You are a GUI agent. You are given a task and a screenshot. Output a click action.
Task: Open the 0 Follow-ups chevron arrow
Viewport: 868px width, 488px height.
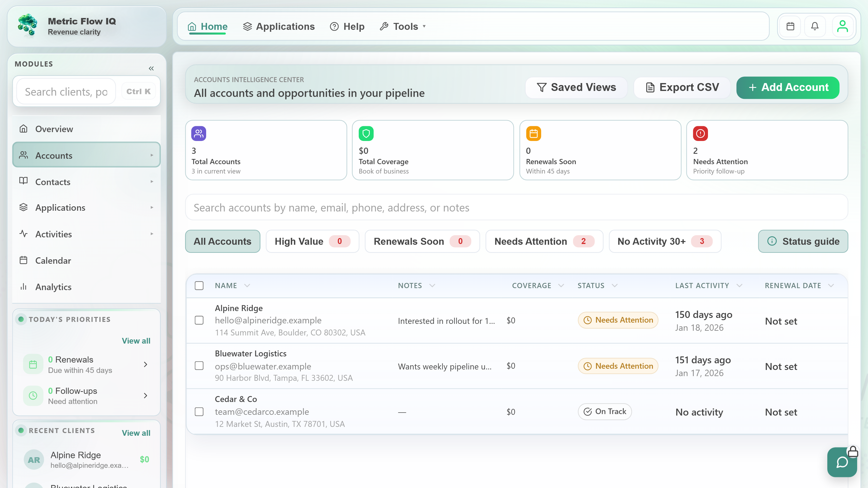[x=145, y=396]
